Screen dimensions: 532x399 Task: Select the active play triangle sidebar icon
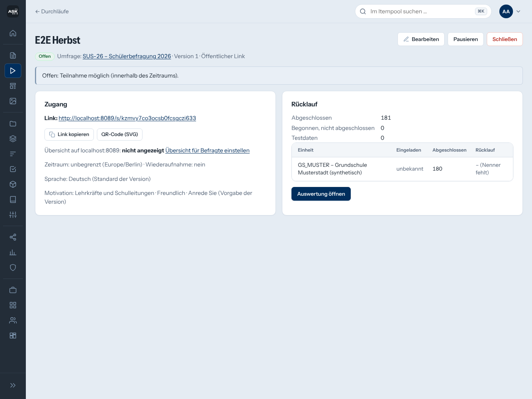click(x=13, y=71)
